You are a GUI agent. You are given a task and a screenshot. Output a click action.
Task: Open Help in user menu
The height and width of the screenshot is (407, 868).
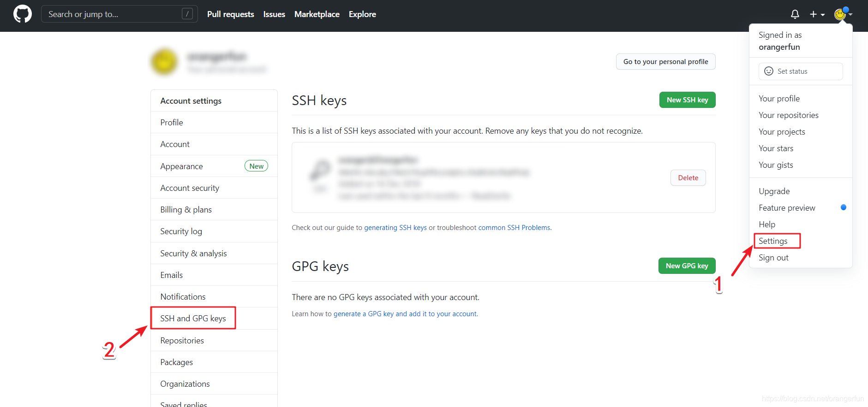click(x=801, y=224)
